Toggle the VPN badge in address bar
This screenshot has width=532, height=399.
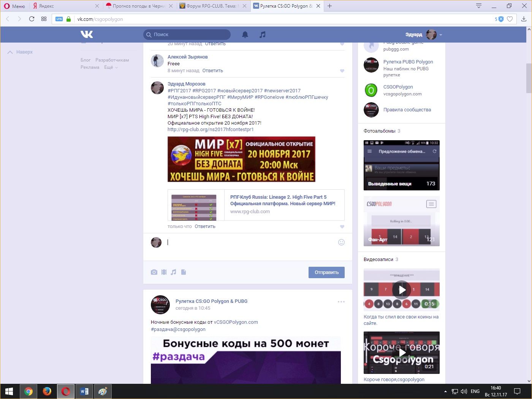(x=59, y=19)
